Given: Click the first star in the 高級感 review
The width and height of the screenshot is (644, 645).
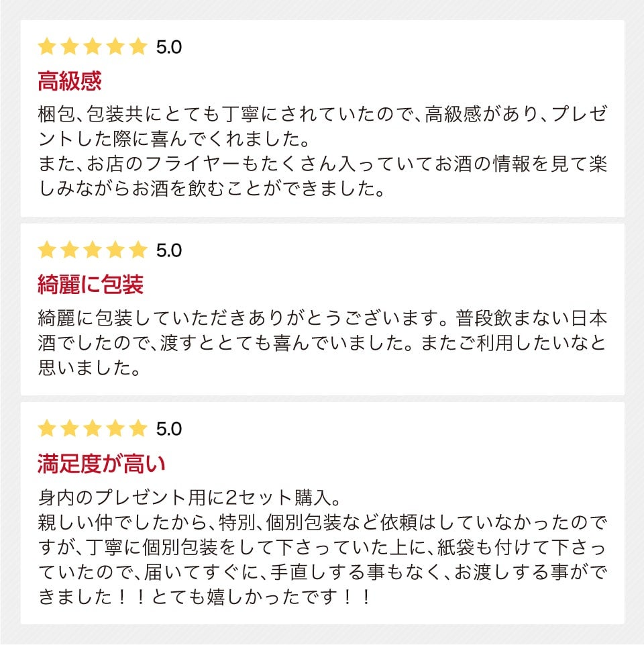Looking at the screenshot, I should (47, 47).
